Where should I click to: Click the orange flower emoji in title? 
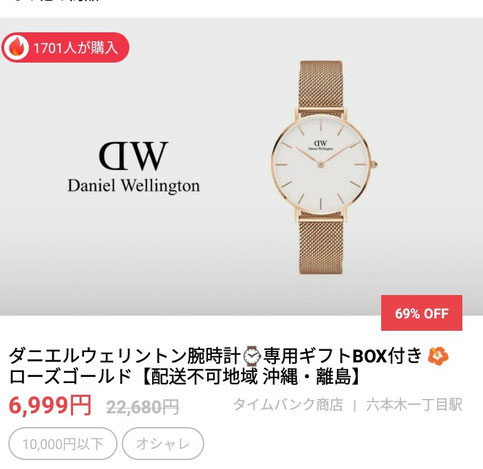[438, 356]
